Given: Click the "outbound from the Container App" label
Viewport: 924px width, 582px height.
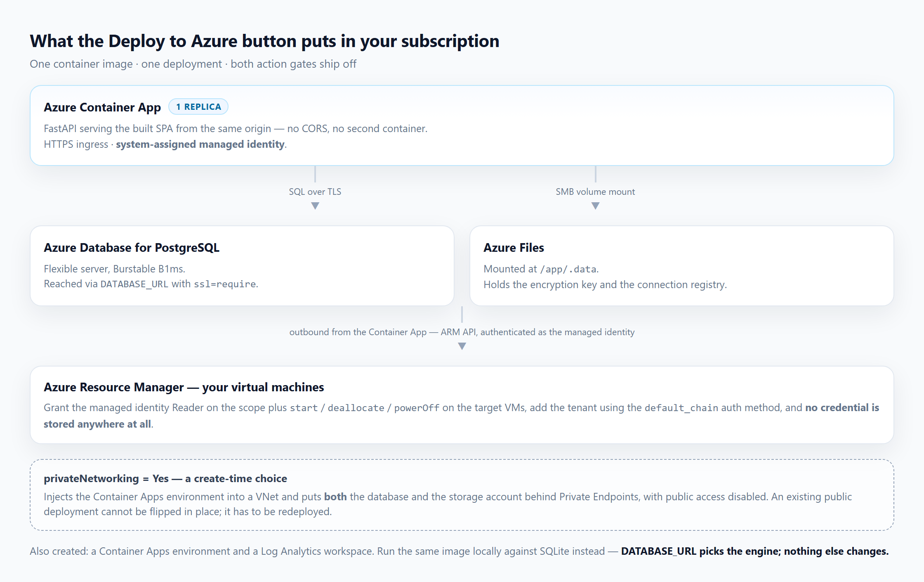Looking at the screenshot, I should click(x=462, y=332).
